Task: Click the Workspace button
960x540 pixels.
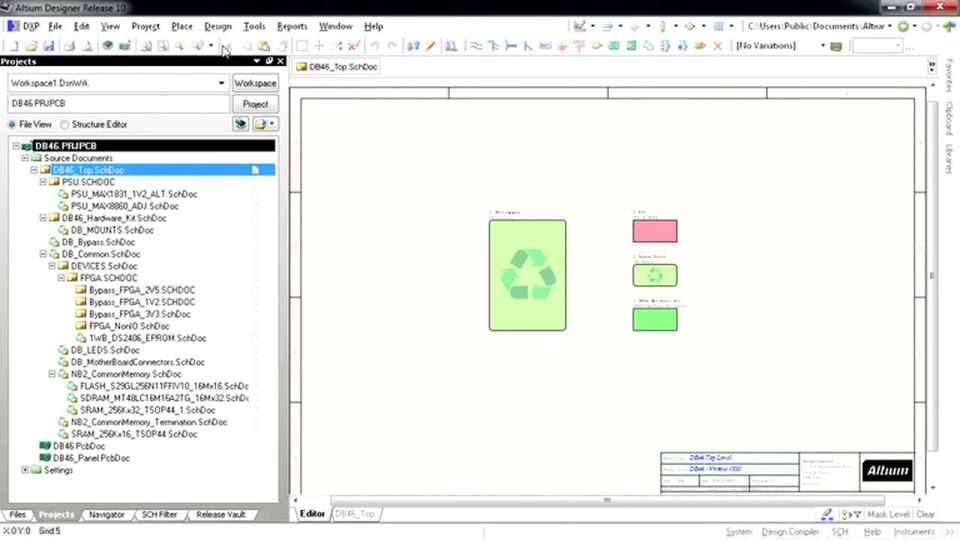Action: tap(255, 83)
